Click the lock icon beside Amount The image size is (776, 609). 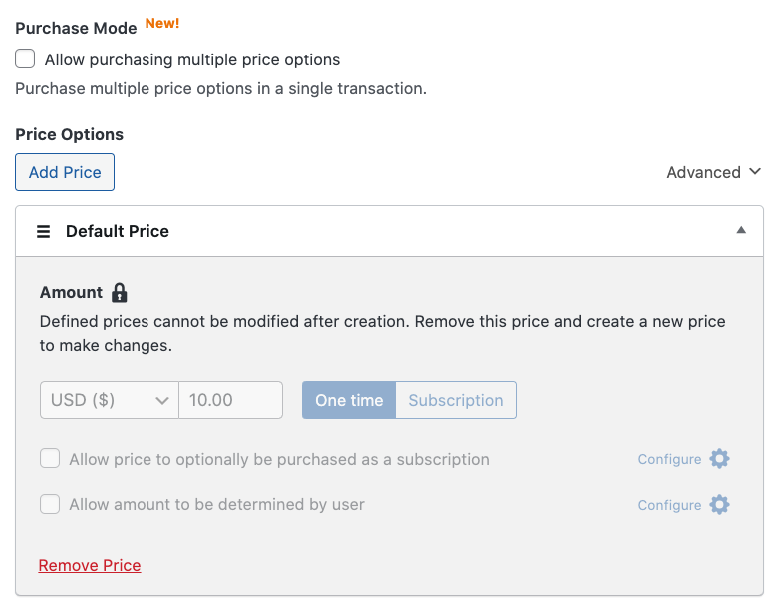click(120, 293)
